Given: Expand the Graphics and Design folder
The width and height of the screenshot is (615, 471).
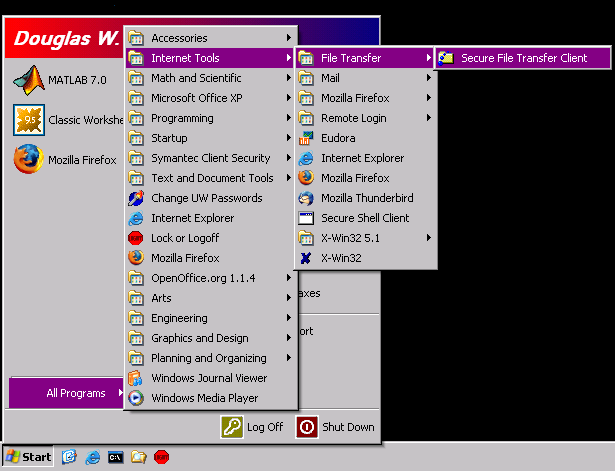Looking at the screenshot, I should 199,338.
